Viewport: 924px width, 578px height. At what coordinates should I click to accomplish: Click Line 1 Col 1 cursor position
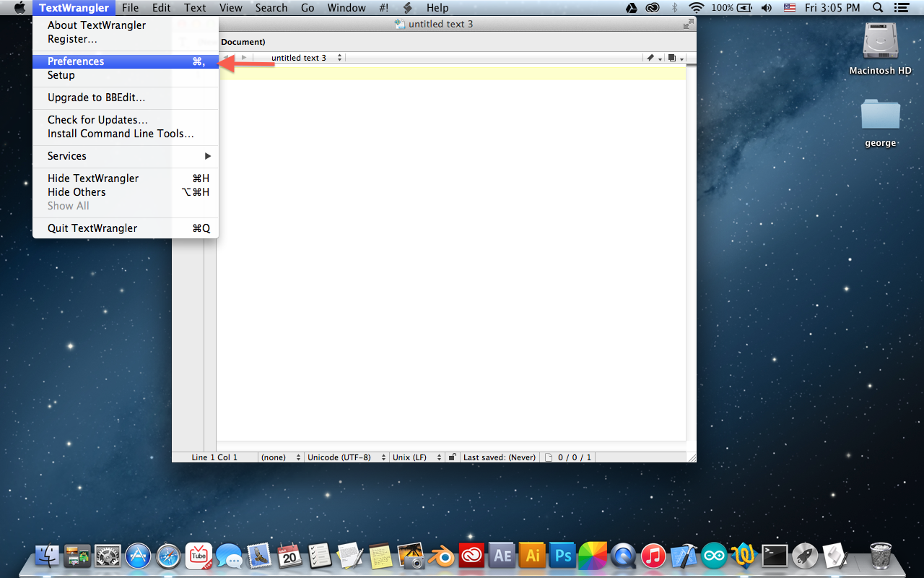[x=214, y=457]
